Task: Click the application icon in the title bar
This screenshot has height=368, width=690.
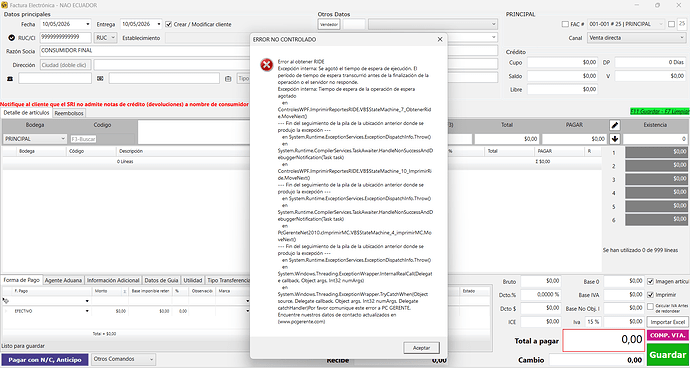Action: (x=4, y=5)
